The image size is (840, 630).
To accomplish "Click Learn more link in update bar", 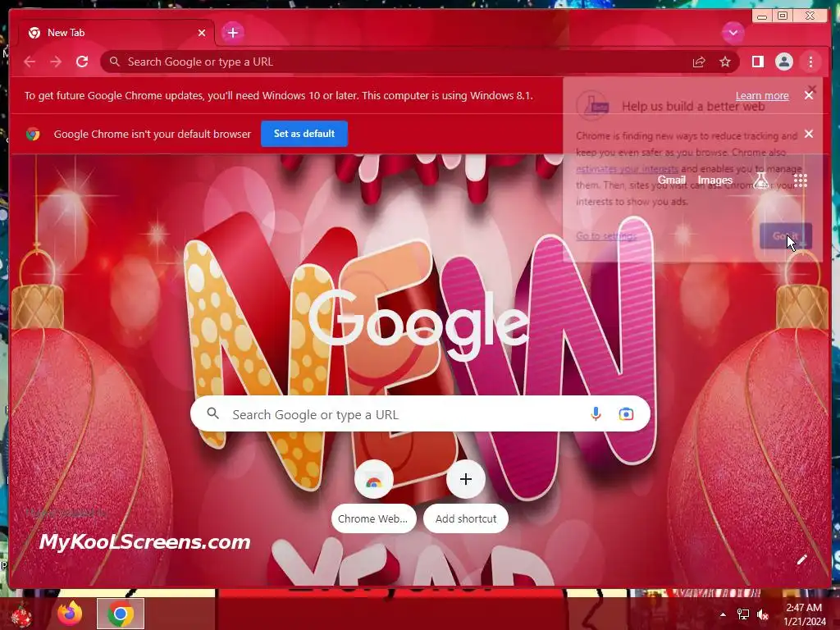I will (762, 96).
